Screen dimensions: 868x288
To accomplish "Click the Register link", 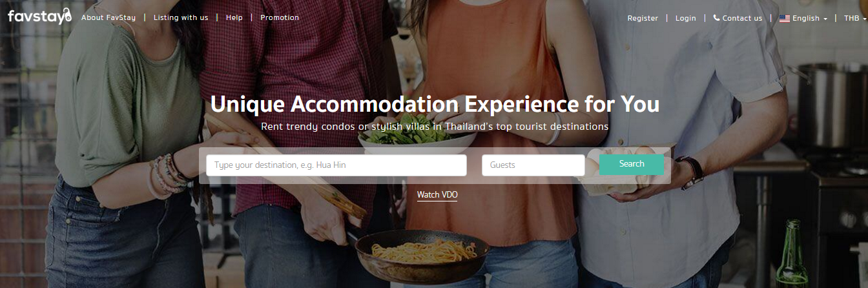I will click(643, 18).
